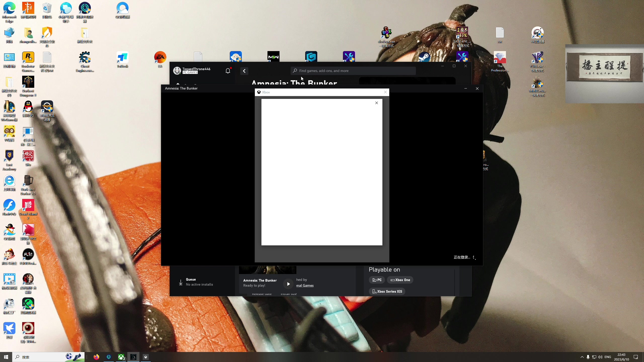644x362 pixels.
Task: Open the 网易UU加速器 desktop shortcut
Action: 85,12
